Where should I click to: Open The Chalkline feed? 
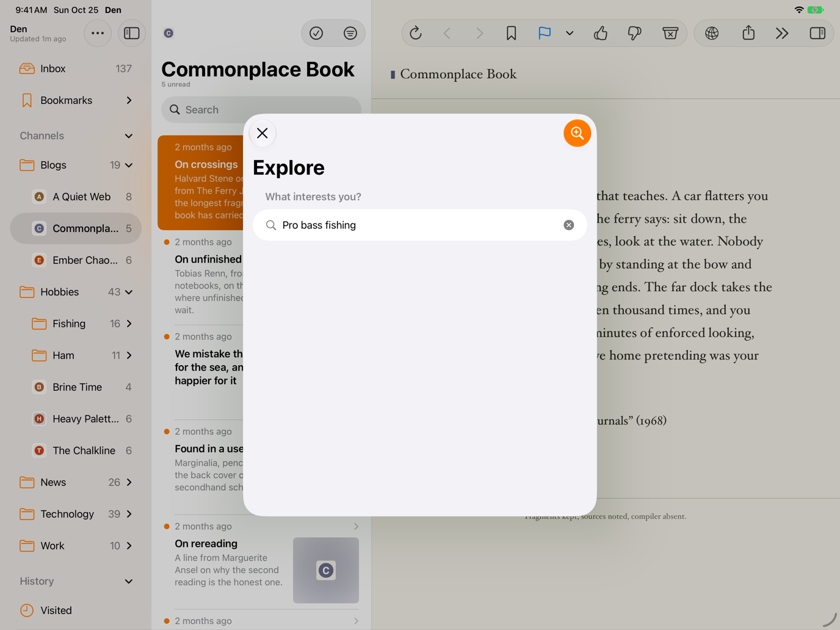point(76,451)
